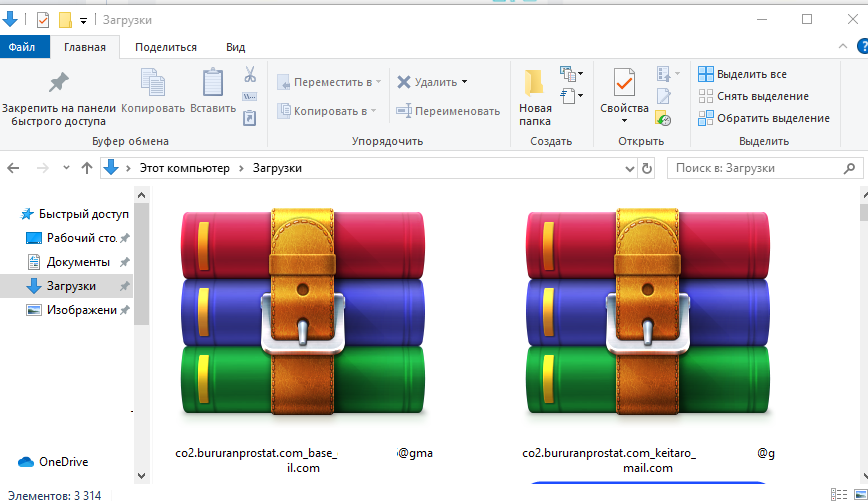Open Изображения in navigation pane
Viewport: 868px width, 504px height.
coord(78,310)
